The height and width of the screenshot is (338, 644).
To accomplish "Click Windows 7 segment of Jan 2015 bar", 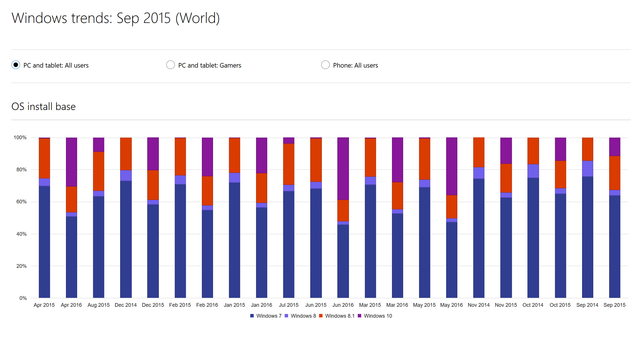I will (x=235, y=240).
